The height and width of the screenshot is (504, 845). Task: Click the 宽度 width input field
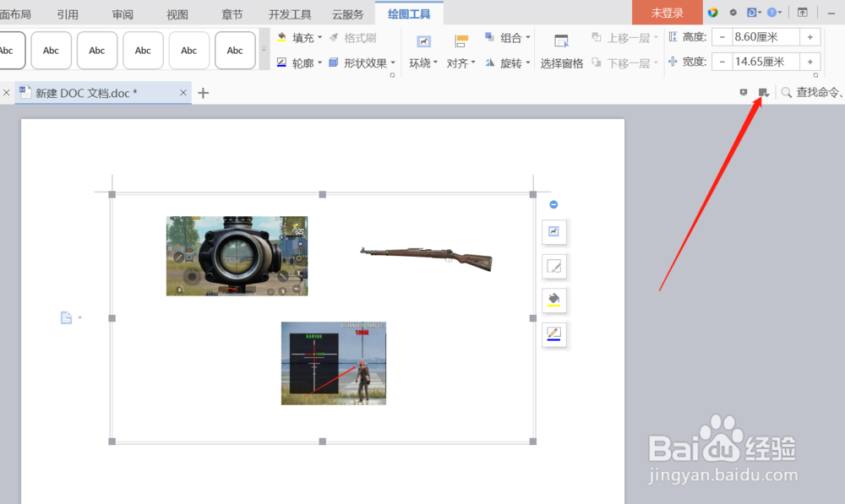point(766,62)
